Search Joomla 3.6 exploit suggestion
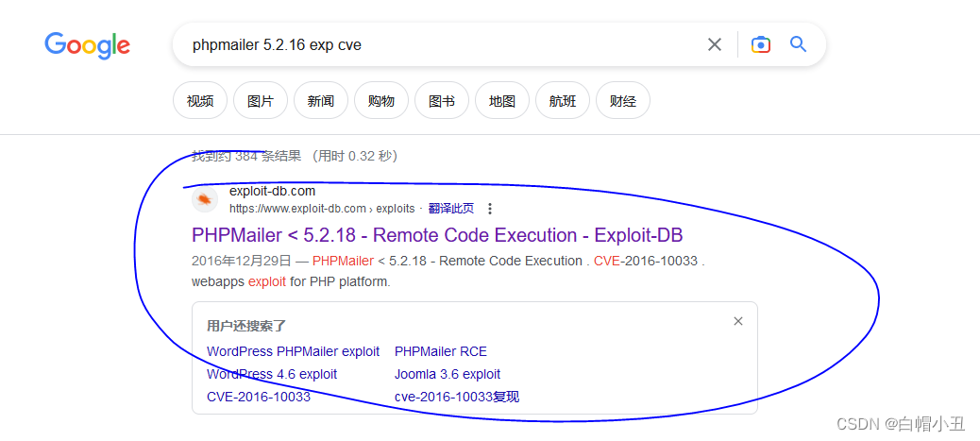980x441 pixels. pos(448,374)
